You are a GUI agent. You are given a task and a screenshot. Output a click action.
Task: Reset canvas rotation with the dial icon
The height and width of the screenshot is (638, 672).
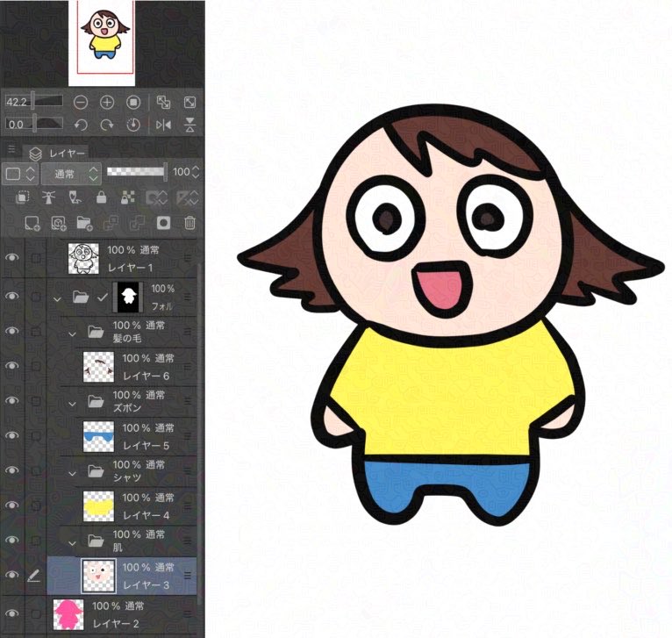pyautogui.click(x=133, y=125)
